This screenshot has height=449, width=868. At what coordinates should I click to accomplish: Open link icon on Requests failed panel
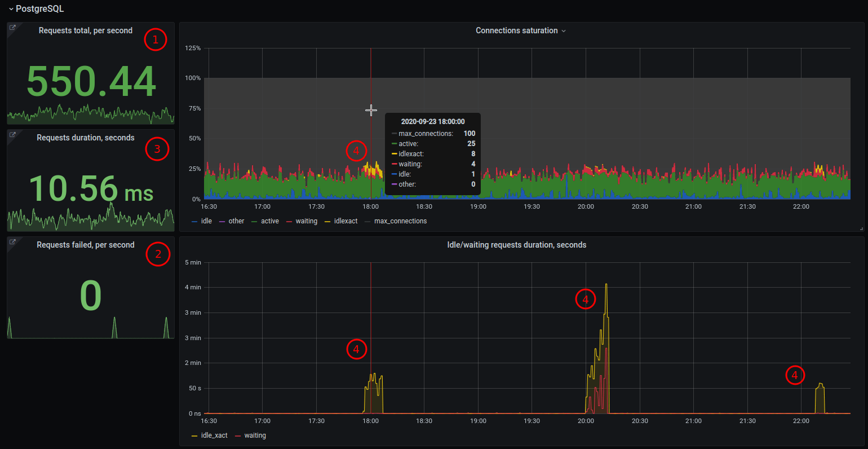click(12, 242)
